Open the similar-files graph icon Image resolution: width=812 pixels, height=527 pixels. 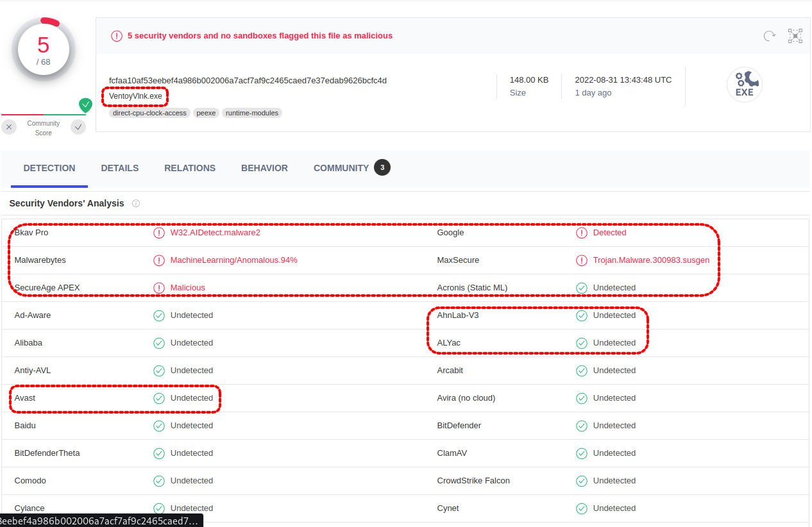[x=795, y=36]
